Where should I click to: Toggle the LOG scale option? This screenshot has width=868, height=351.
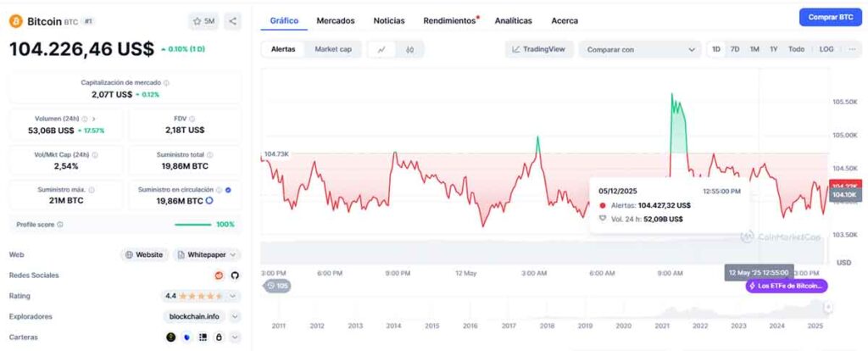(x=826, y=49)
